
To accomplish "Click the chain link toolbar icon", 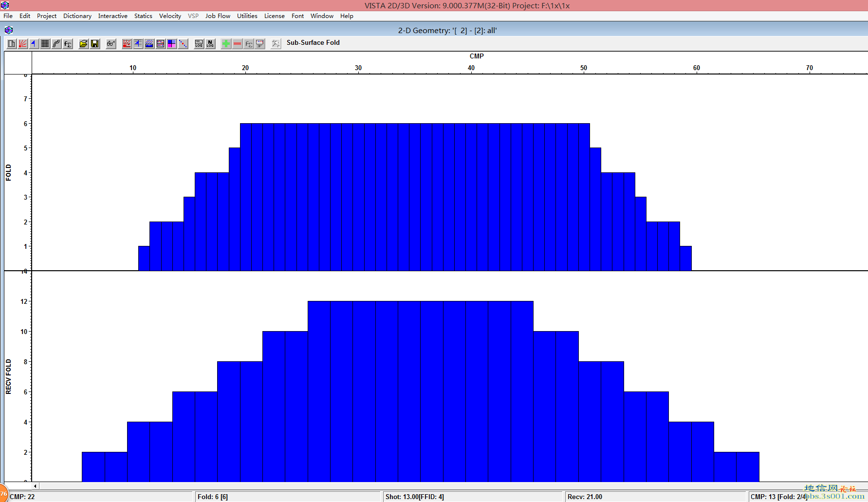I will tap(56, 44).
